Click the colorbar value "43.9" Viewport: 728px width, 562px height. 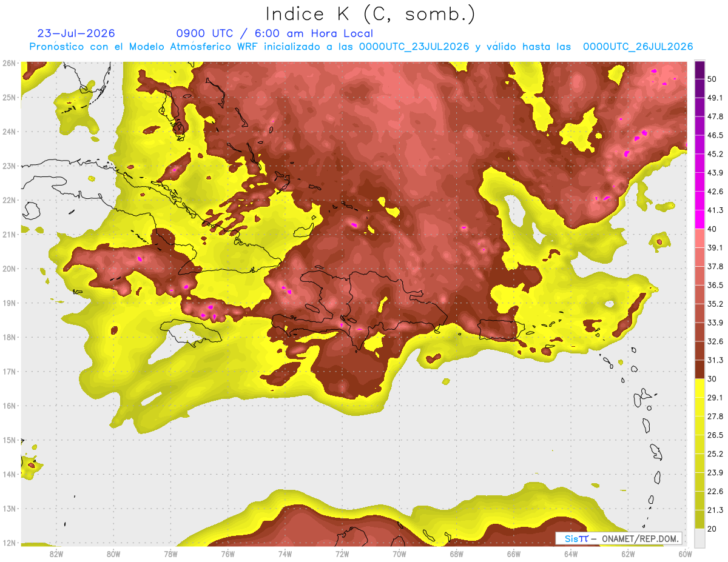pyautogui.click(x=716, y=173)
